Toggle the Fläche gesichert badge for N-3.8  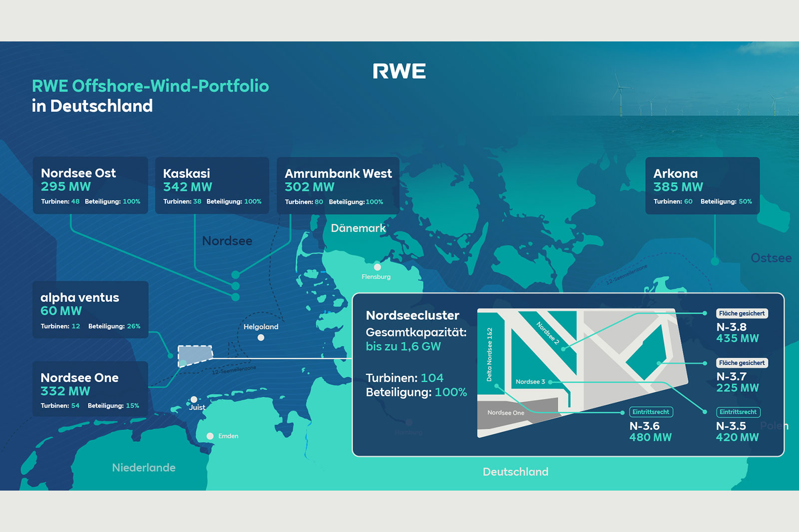741,313
